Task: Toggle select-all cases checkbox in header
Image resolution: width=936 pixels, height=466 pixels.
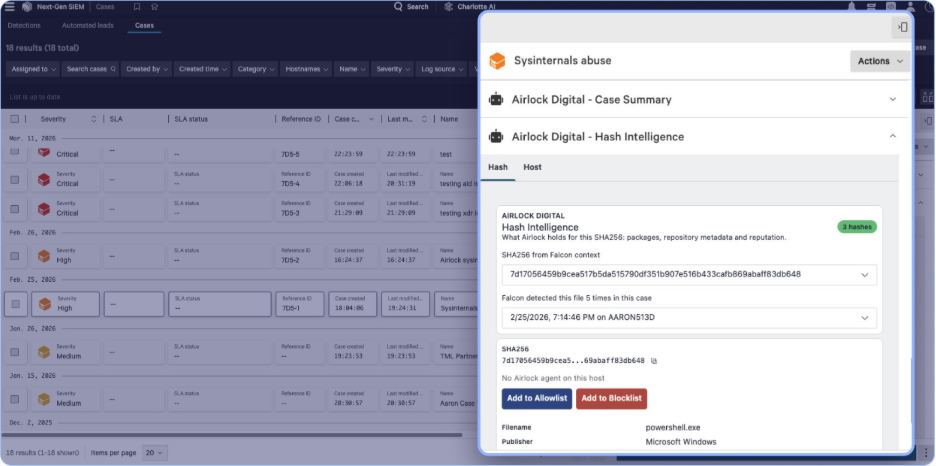Action: pos(14,119)
